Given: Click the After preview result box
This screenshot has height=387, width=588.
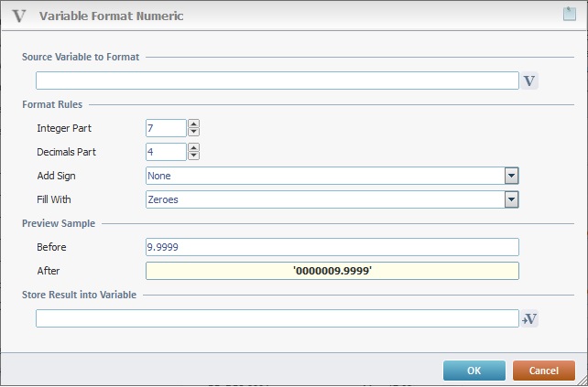Looking at the screenshot, I should (x=332, y=271).
